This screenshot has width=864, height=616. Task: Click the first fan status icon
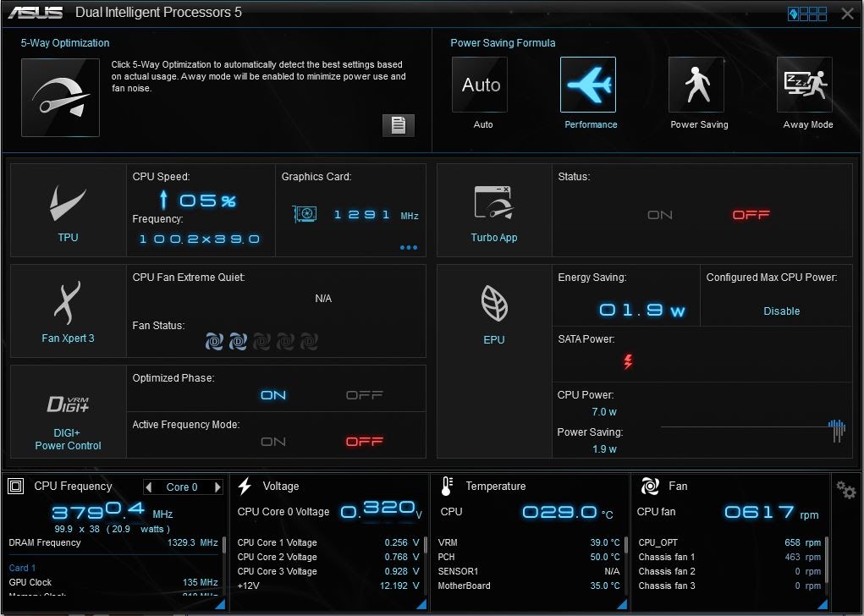click(x=214, y=342)
